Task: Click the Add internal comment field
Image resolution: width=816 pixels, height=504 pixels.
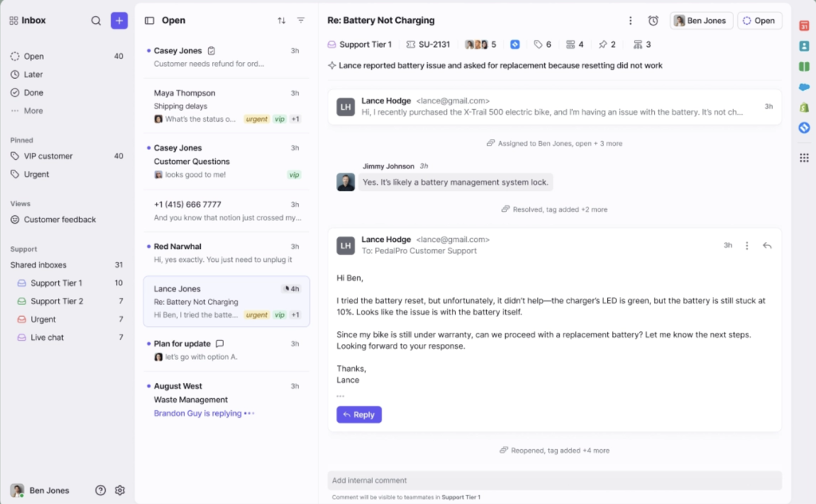Action: coord(554,480)
